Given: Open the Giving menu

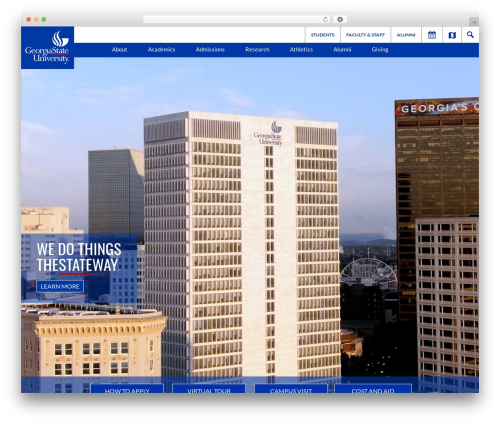Looking at the screenshot, I should (x=380, y=50).
